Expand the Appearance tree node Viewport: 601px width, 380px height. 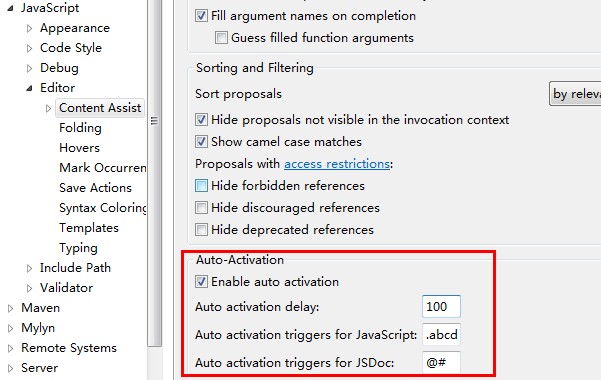click(30, 28)
